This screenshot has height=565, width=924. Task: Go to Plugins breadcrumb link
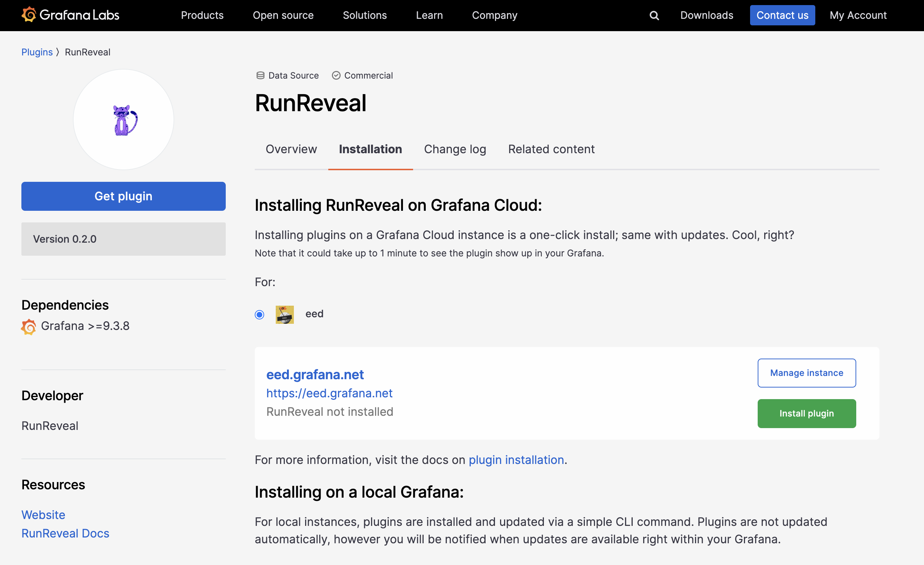pos(37,52)
